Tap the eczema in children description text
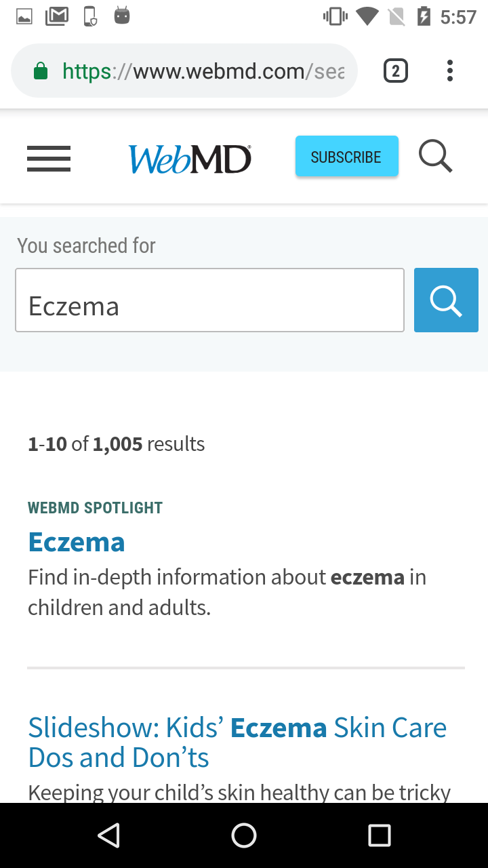This screenshot has width=488, height=868. click(227, 592)
